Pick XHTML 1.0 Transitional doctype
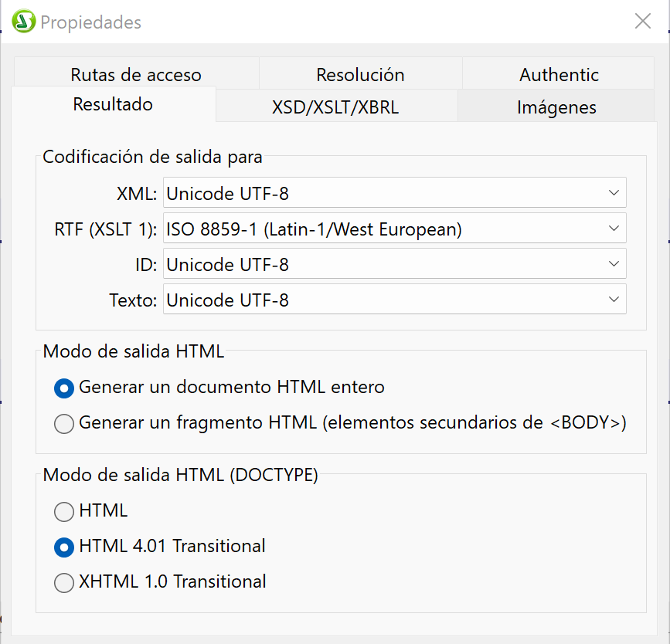Viewport: 670px width, 644px height. tap(64, 582)
